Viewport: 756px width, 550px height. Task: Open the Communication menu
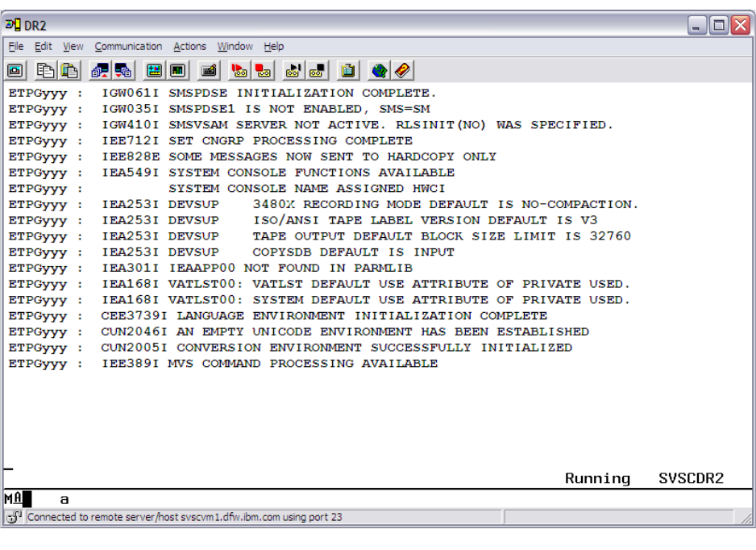[x=128, y=46]
